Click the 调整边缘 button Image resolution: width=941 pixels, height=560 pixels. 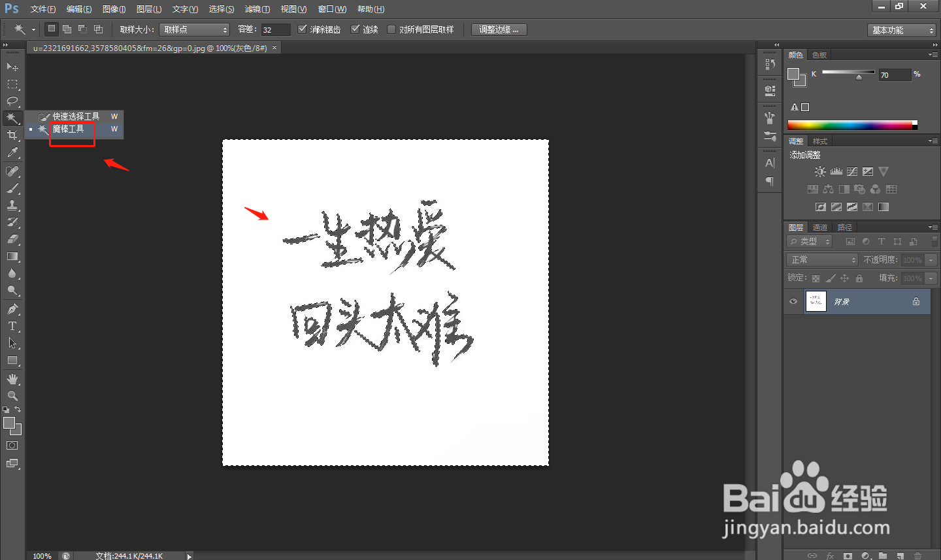click(x=499, y=29)
